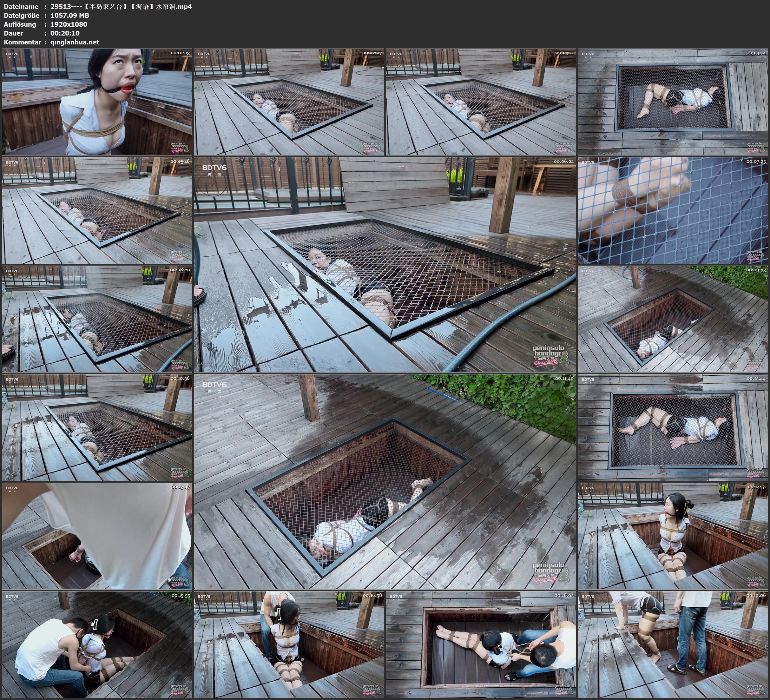The height and width of the screenshot is (700, 770).
Task: Select the overhead thumbnail at 00:18:02
Action: click(x=481, y=644)
